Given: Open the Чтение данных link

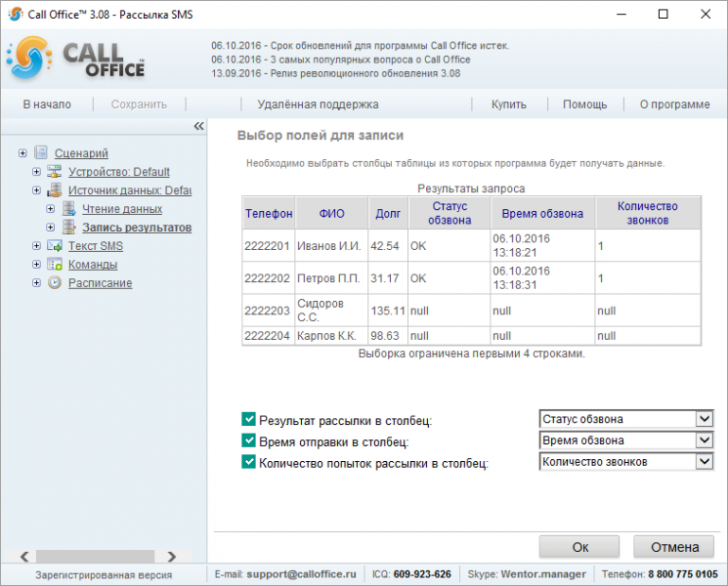Looking at the screenshot, I should pos(122,209).
